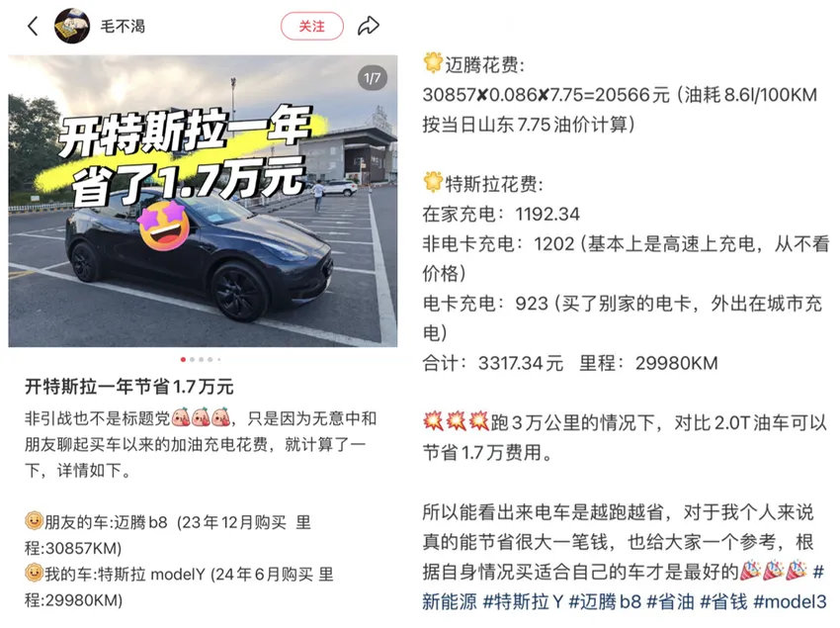This screenshot has width=840, height=628.
Task: Go back with the left arrow
Action: pyautogui.click(x=33, y=26)
